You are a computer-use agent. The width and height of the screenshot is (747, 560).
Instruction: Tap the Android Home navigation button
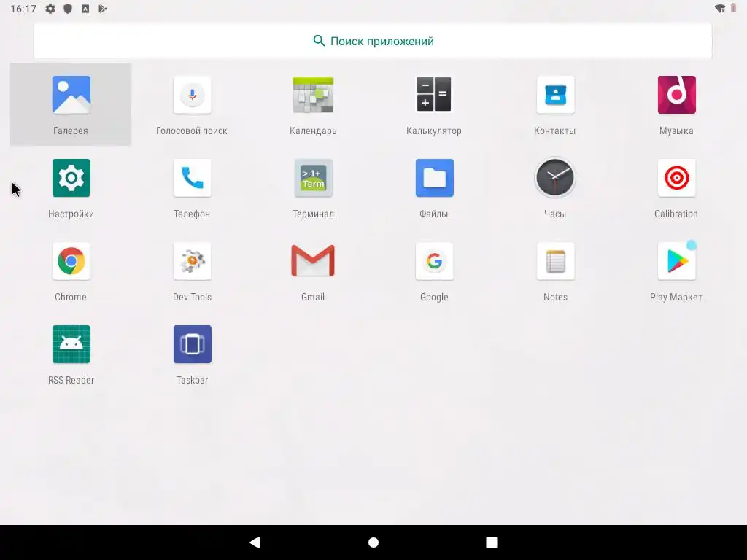[x=373, y=542]
